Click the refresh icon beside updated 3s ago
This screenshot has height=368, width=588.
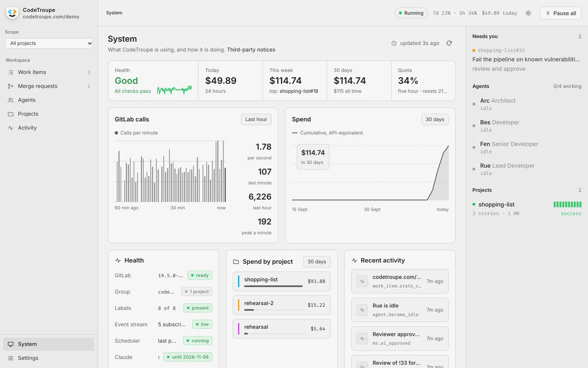(449, 43)
